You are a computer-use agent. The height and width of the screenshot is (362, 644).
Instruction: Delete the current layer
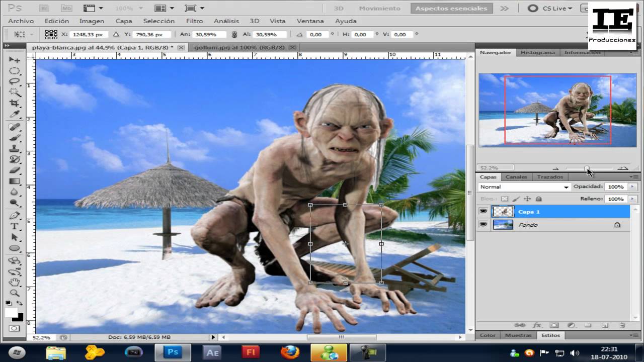(622, 326)
